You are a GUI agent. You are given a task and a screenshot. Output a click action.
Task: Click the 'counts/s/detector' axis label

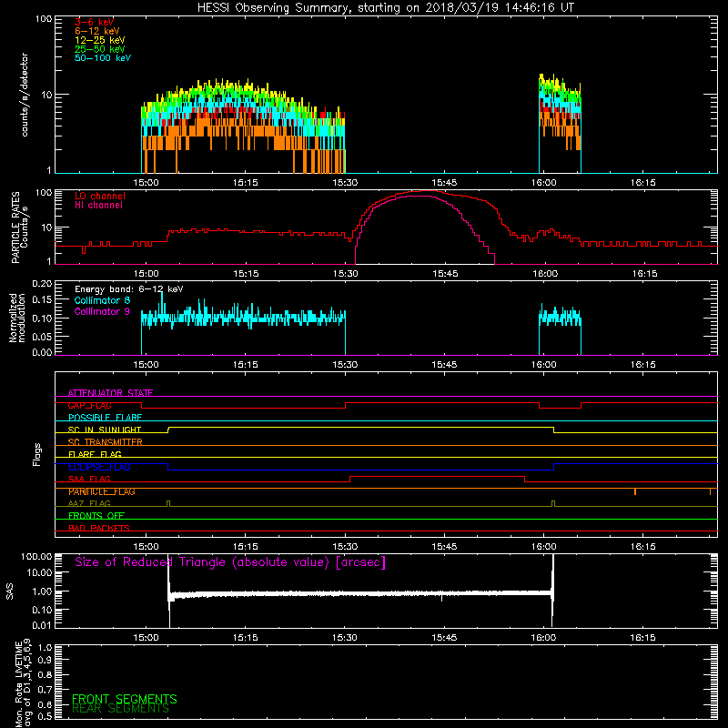[25, 95]
